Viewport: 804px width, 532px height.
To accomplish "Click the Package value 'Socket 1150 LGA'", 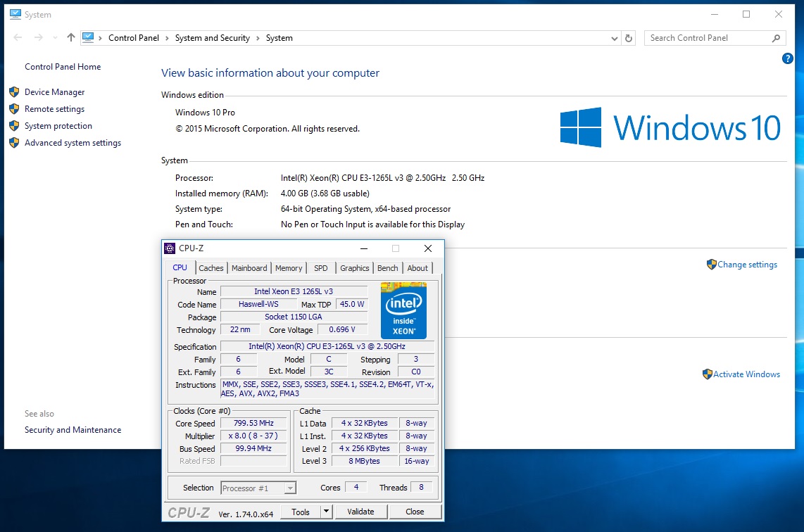I will 294,317.
